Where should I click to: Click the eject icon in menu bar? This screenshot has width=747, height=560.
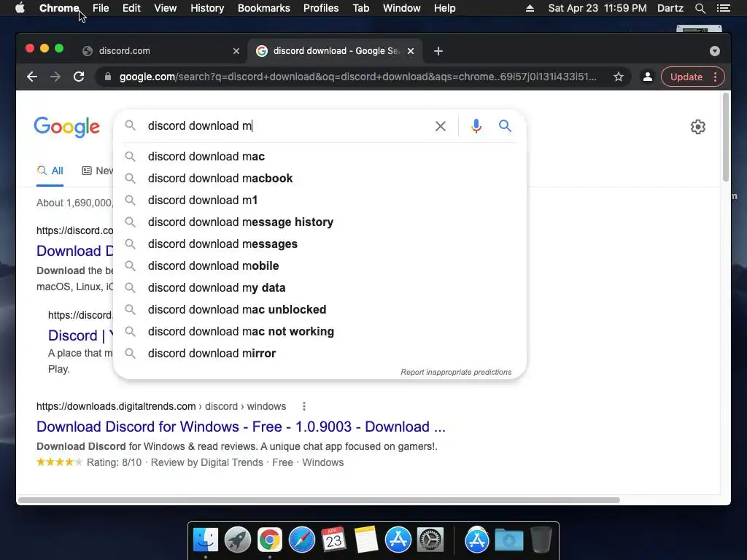pyautogui.click(x=530, y=8)
